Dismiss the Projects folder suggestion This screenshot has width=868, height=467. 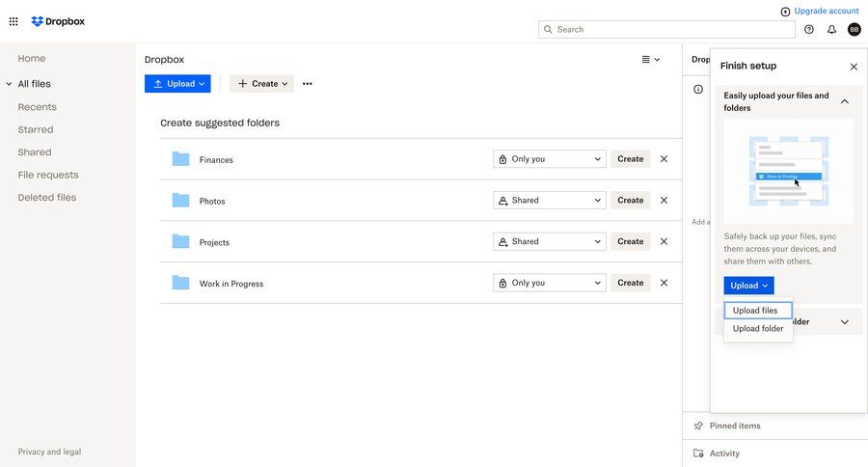[x=664, y=241]
